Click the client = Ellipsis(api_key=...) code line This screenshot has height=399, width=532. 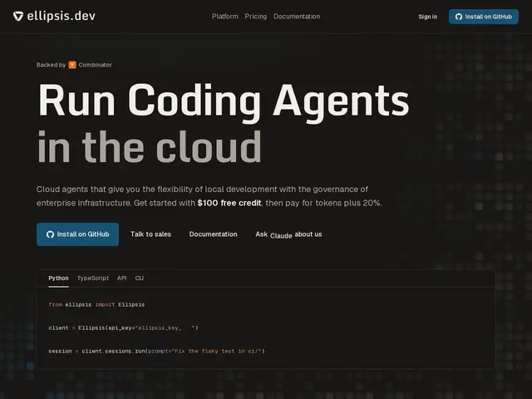[124, 328]
